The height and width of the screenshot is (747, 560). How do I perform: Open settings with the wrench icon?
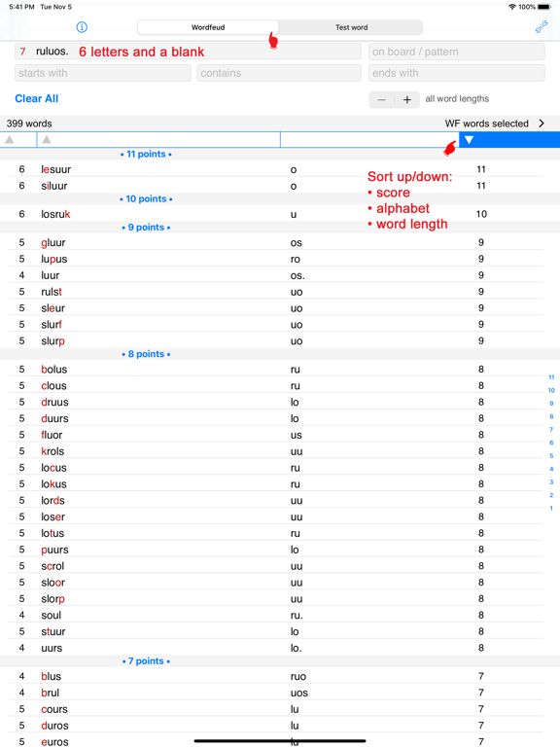(542, 26)
